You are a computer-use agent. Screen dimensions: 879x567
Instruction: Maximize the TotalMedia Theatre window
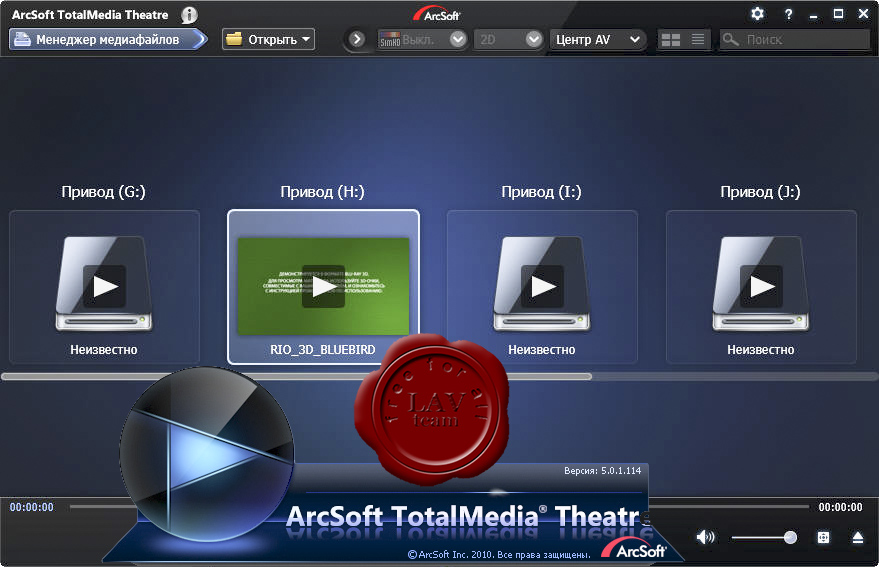(x=838, y=14)
